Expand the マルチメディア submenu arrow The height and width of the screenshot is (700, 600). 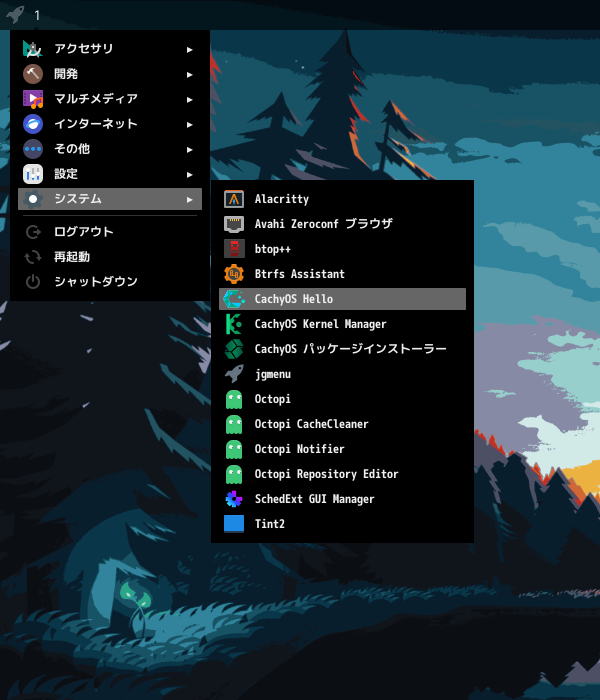(x=190, y=100)
